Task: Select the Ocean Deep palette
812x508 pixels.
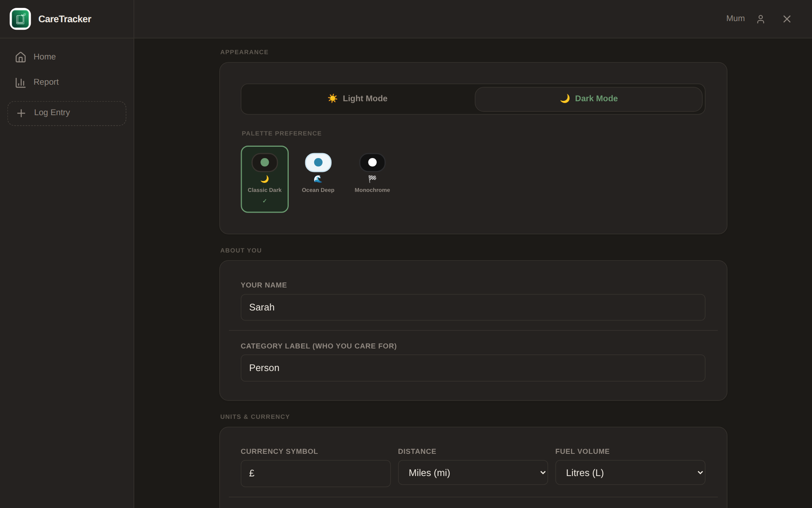Action: click(318, 179)
